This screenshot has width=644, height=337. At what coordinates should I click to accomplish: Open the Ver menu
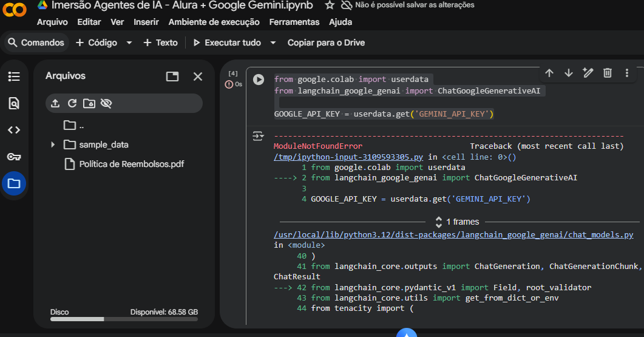(117, 22)
